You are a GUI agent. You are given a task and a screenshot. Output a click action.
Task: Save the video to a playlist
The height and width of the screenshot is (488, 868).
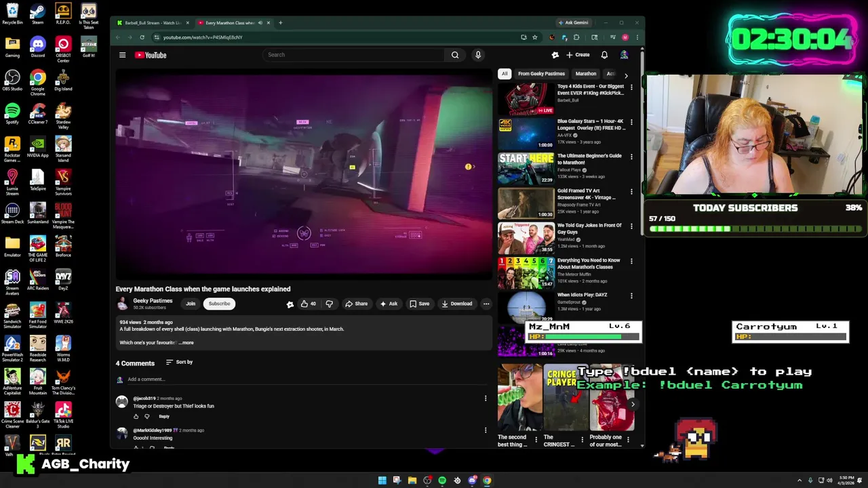coord(419,304)
